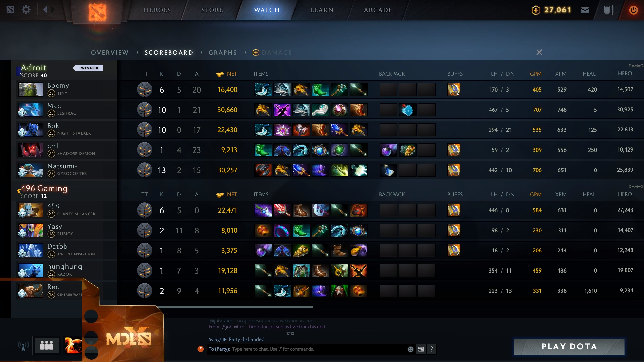This screenshot has width=644, height=362.
Task: Click Mac's talent tree icon
Action: (x=145, y=110)
